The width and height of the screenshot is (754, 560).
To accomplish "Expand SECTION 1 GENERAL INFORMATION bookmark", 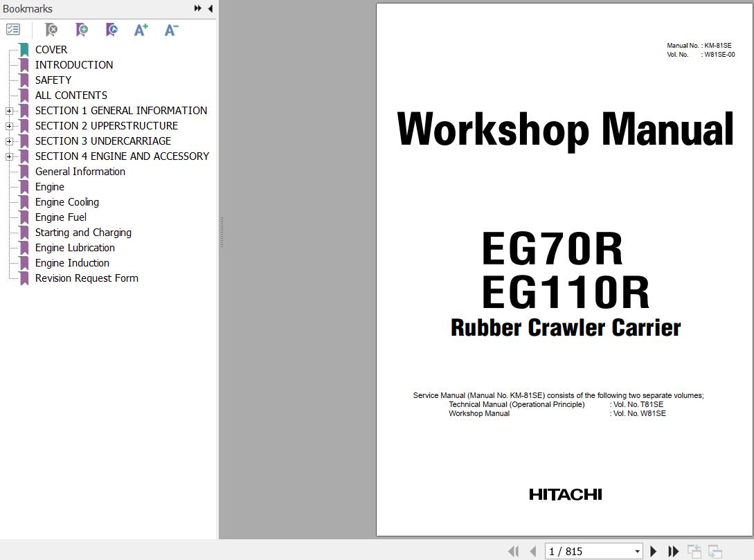I will 9,111.
